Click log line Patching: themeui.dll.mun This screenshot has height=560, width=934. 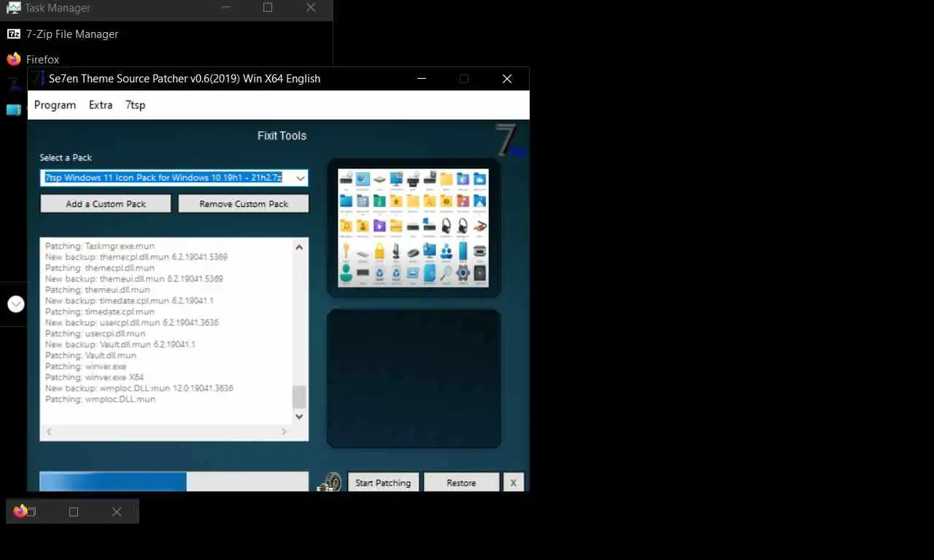click(x=97, y=289)
